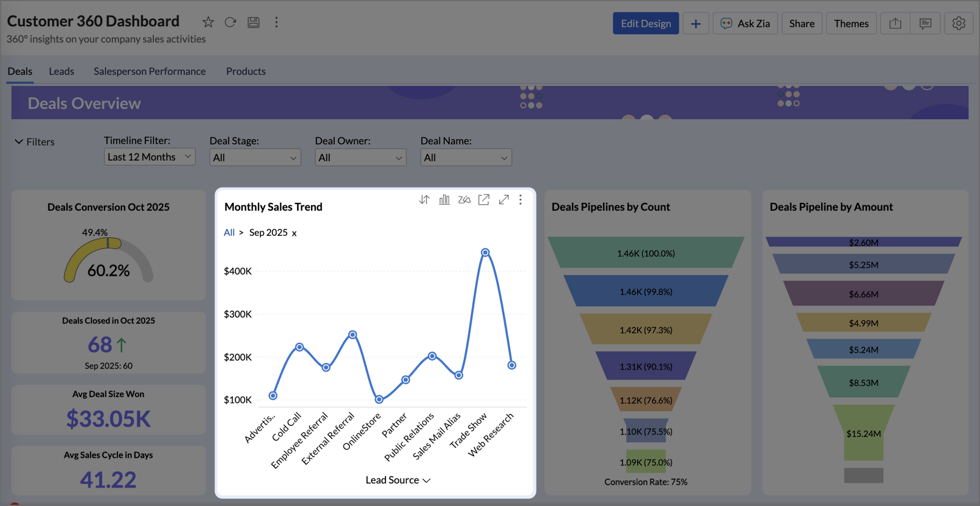Click the export icon beside Themes
Screen dimensions: 980x506
(x=895, y=23)
